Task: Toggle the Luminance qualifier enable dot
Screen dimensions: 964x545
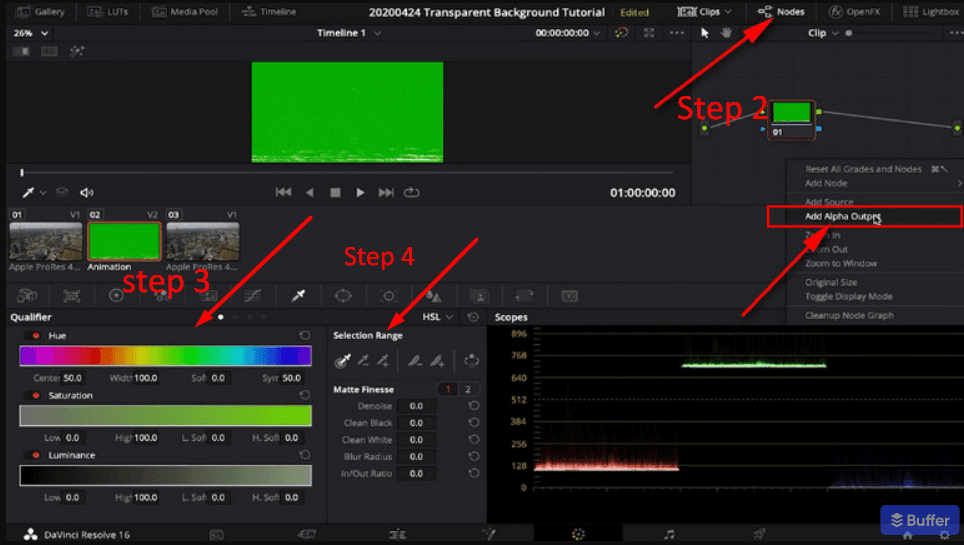Action: (x=36, y=455)
